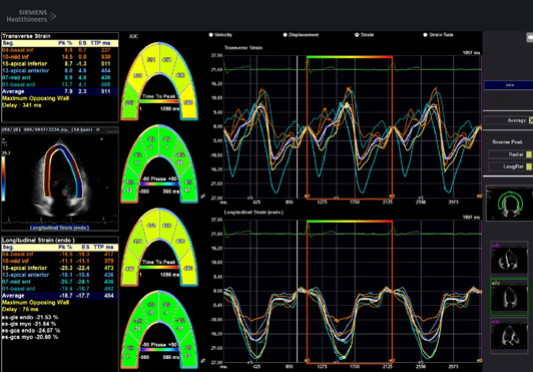Click TTP ms column header in Transverse Strain table
533x372 pixels.
[x=101, y=43]
